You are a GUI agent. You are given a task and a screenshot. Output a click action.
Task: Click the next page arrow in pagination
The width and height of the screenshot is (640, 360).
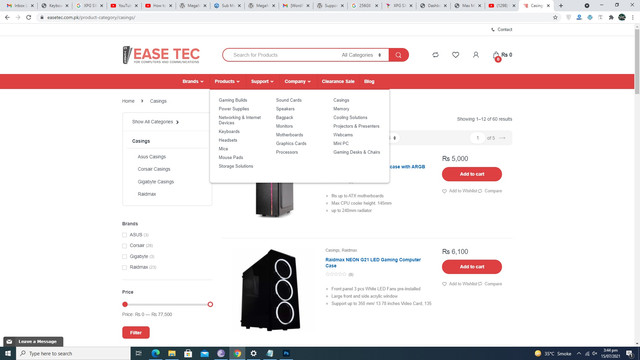pos(502,138)
